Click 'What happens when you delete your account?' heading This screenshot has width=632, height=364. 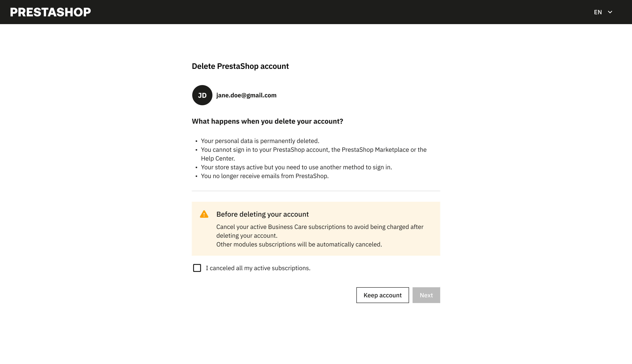[268, 121]
